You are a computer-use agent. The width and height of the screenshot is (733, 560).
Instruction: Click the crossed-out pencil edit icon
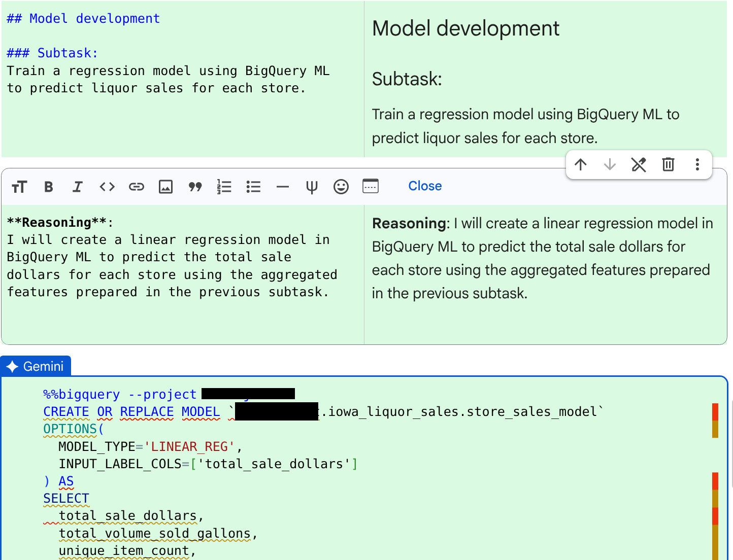[639, 164]
